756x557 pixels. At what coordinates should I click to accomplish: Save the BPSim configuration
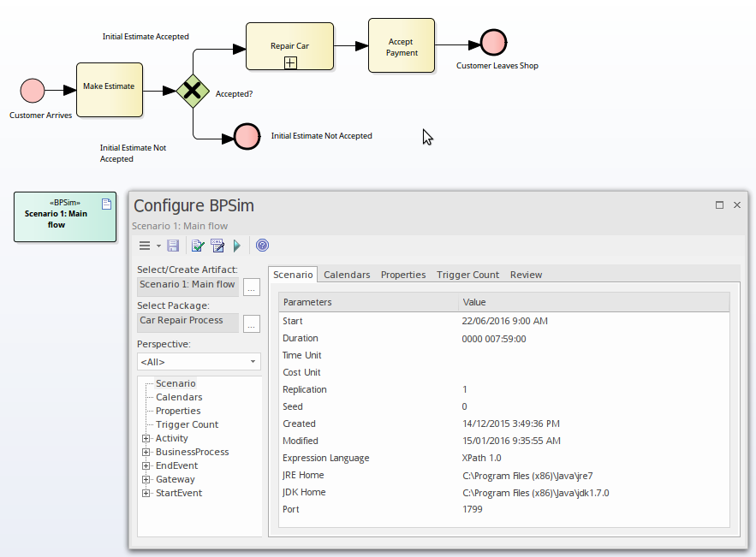174,246
